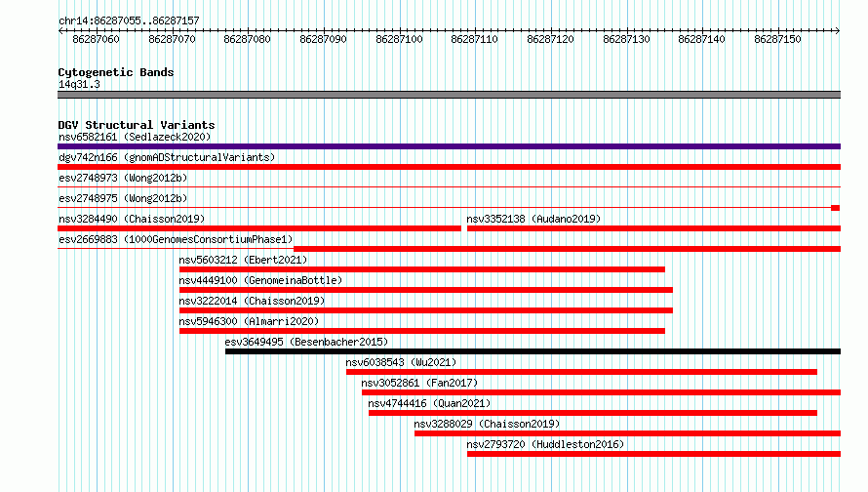The image size is (868, 492).
Task: Click the small red block on esv2748975 row
Action: pos(836,208)
